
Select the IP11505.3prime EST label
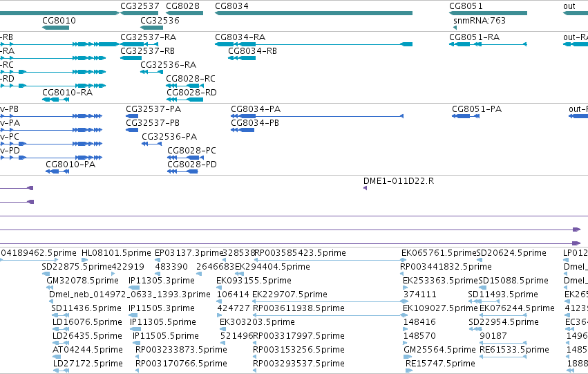pos(162,309)
